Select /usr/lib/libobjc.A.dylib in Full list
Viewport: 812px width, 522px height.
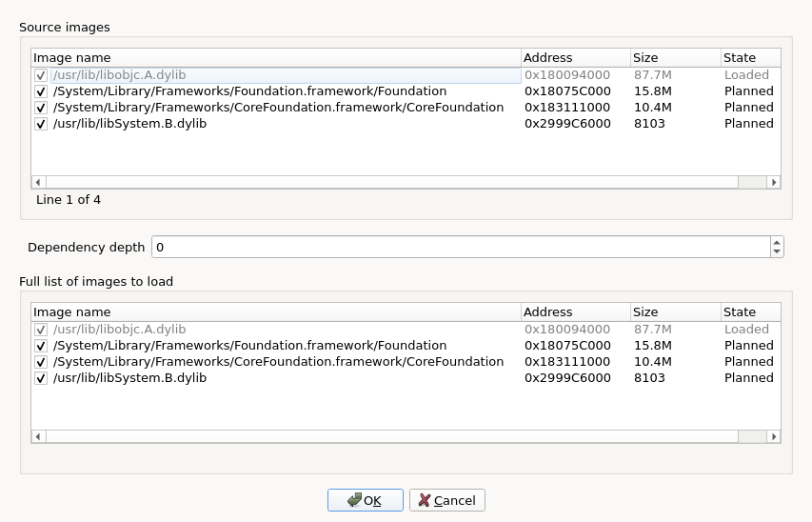(119, 330)
